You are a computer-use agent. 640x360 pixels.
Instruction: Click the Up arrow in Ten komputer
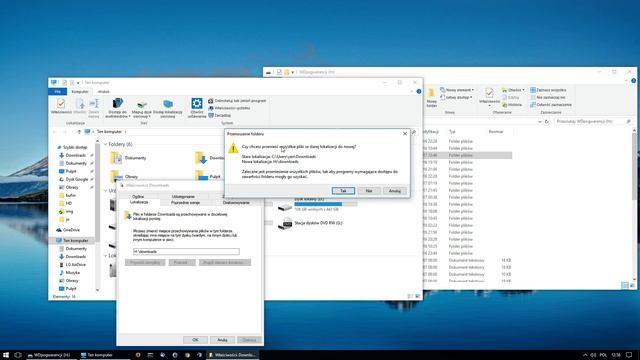point(79,132)
